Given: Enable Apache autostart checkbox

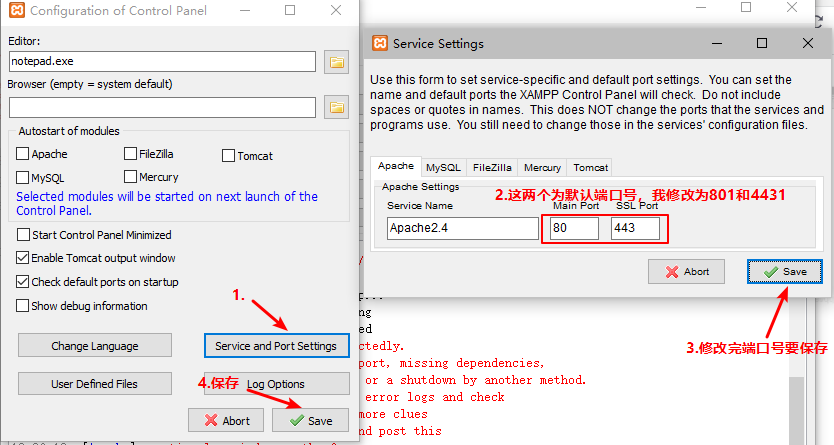Looking at the screenshot, I should [x=22, y=154].
